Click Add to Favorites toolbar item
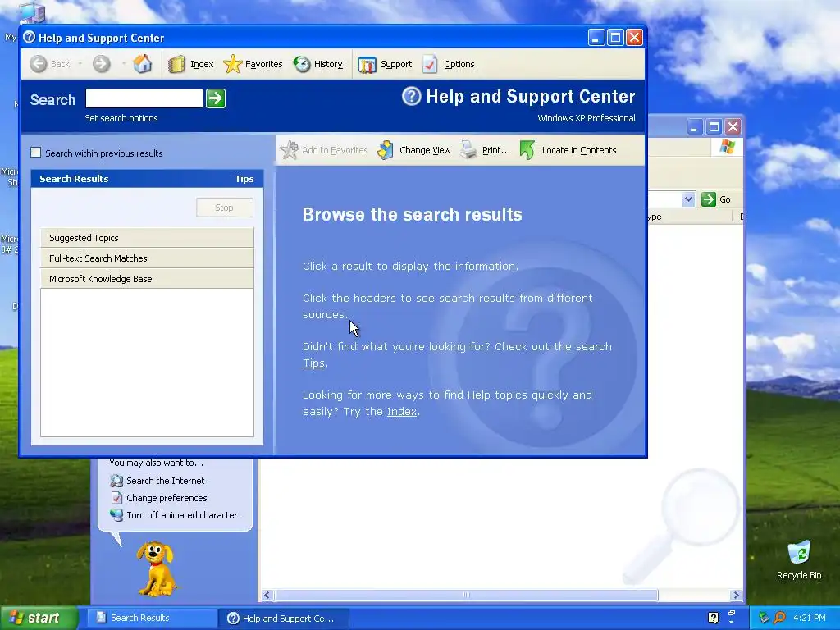Screen dimensions: 840x630 [x=323, y=150]
